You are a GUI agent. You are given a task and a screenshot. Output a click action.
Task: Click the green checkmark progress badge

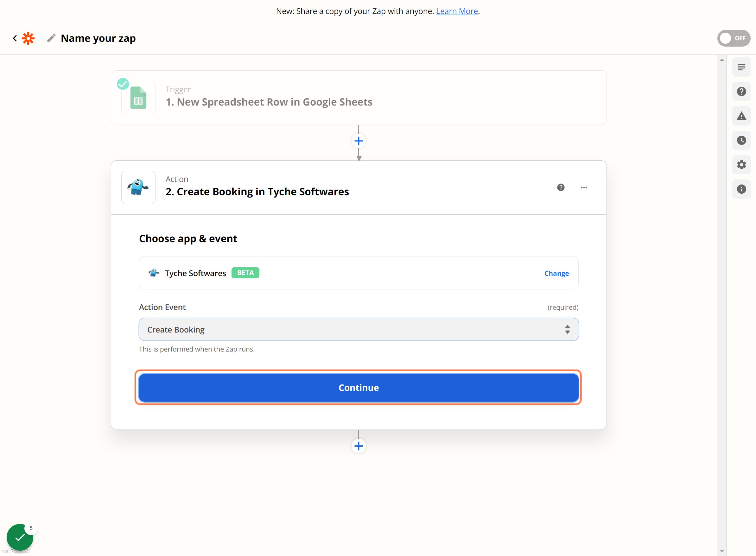[20, 537]
